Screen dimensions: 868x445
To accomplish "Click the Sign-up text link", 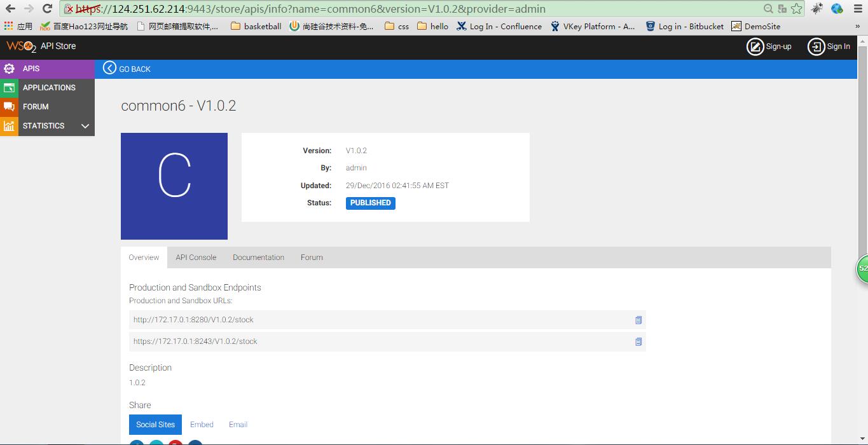I will [x=778, y=46].
